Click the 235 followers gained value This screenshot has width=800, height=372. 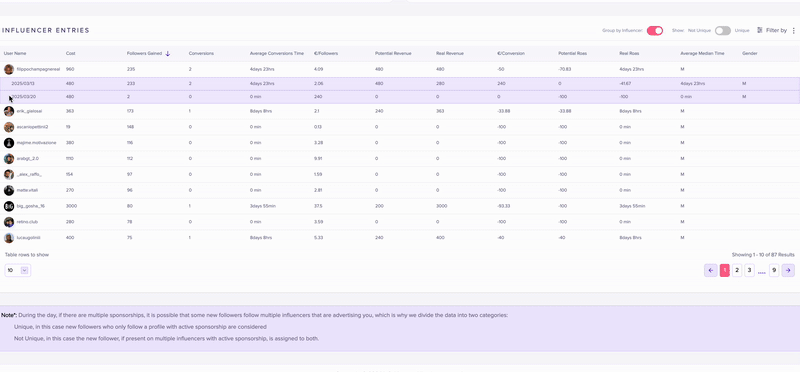tap(130, 69)
